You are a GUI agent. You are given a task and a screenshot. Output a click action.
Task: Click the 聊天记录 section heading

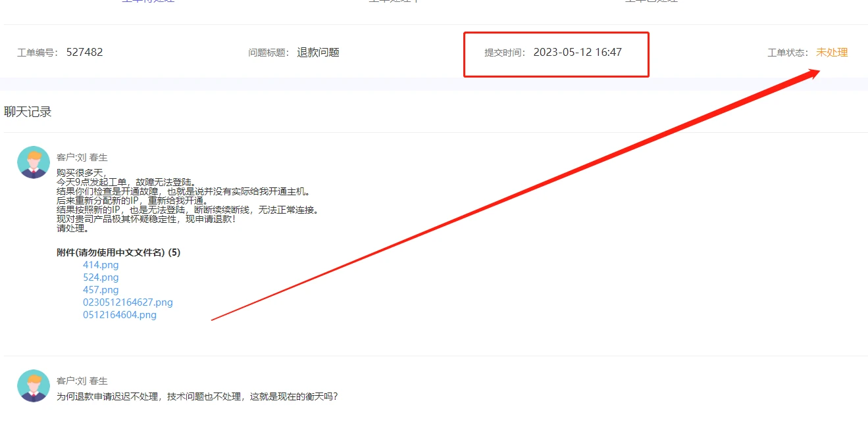(x=28, y=112)
